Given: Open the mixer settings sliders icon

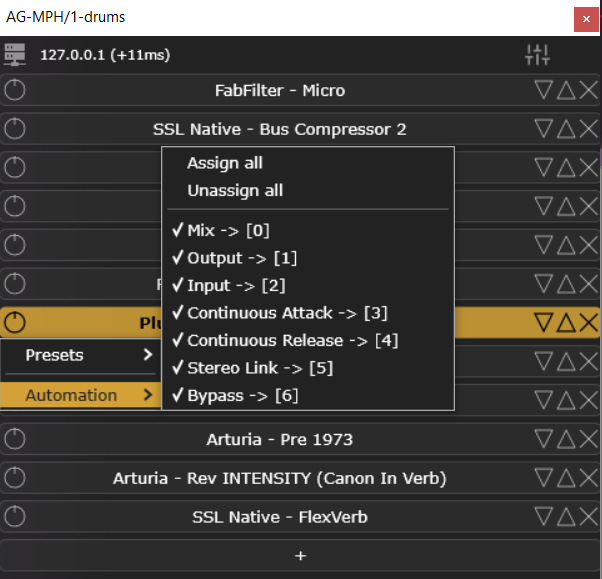Looking at the screenshot, I should tap(537, 55).
